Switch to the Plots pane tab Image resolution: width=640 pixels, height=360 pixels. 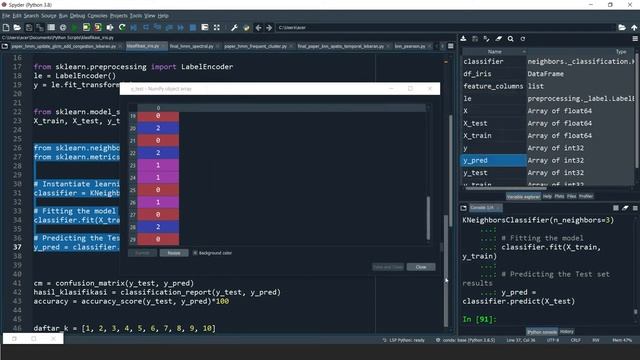(559, 196)
